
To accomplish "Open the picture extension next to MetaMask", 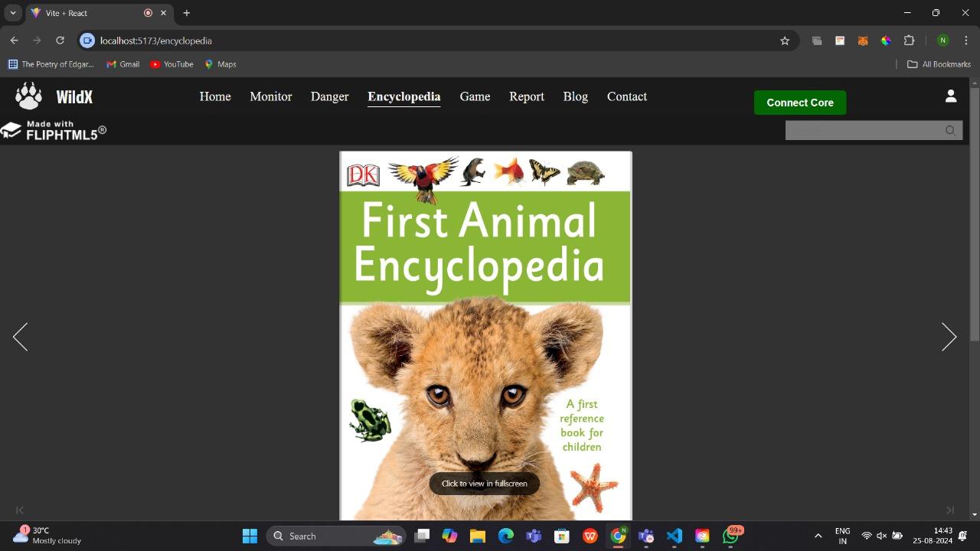I will 840,41.
